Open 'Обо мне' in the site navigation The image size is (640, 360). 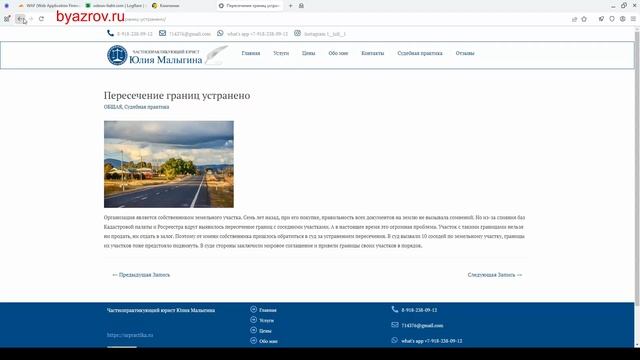tap(338, 53)
